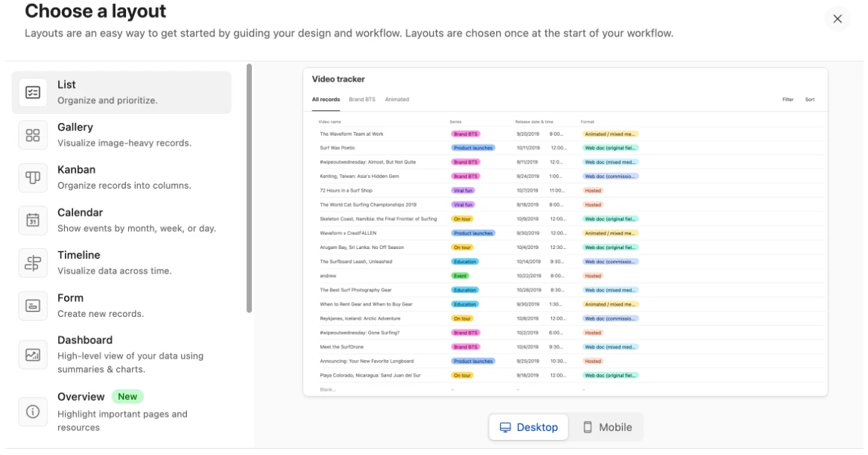Click the green Event tag for andrew
The height and width of the screenshot is (455, 868).
click(x=460, y=276)
